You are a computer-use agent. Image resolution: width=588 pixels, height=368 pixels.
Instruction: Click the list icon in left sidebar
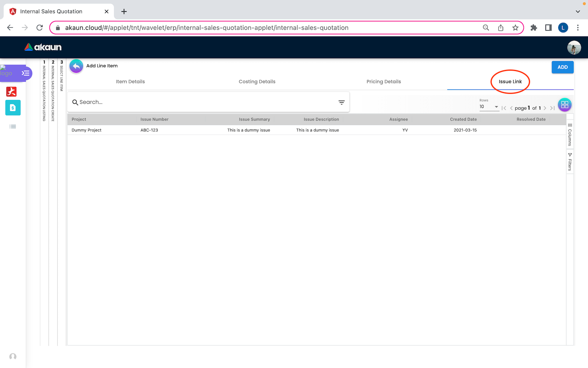[x=13, y=127]
